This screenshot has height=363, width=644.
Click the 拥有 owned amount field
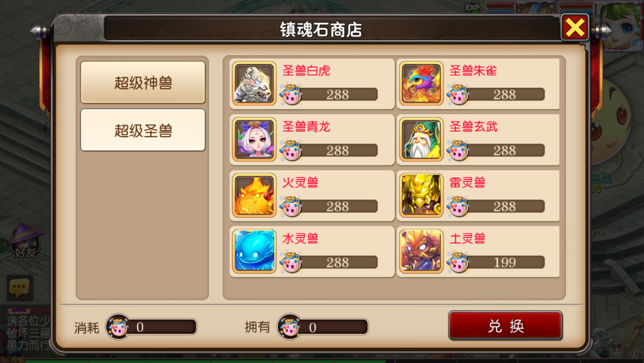(333, 327)
